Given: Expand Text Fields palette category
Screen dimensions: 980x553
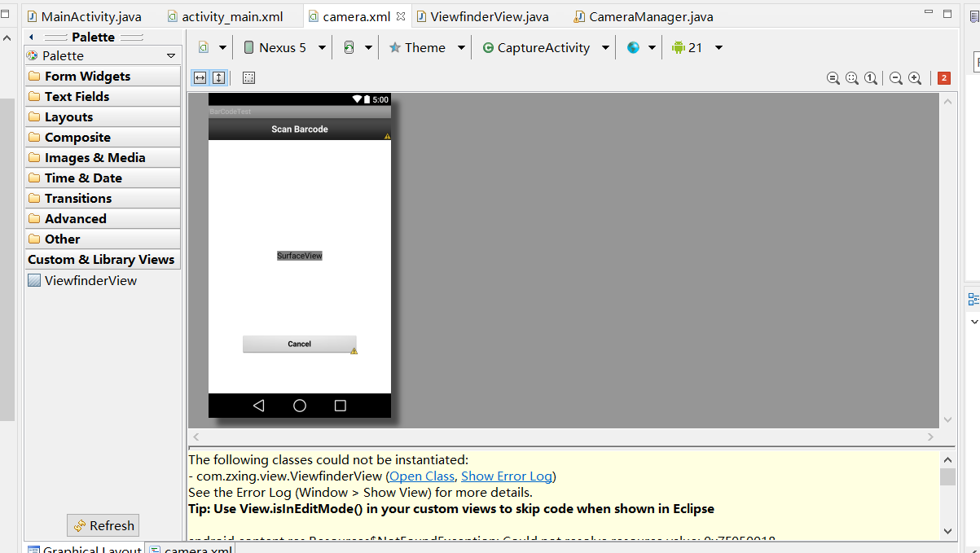Looking at the screenshot, I should pos(103,96).
